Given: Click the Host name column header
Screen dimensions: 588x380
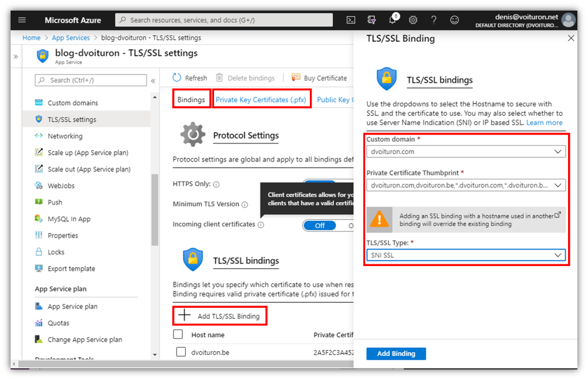Looking at the screenshot, I should pos(208,335).
